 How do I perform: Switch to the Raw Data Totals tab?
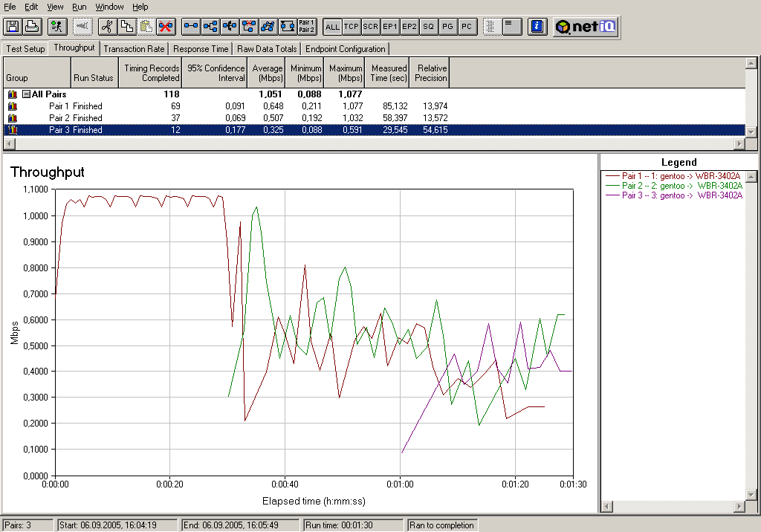pyautogui.click(x=267, y=49)
